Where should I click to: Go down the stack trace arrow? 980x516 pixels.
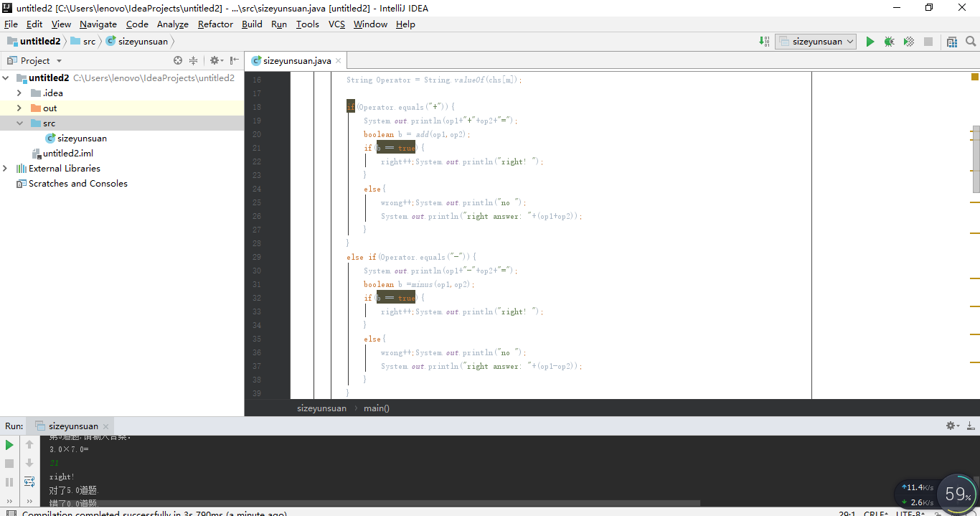[29, 464]
